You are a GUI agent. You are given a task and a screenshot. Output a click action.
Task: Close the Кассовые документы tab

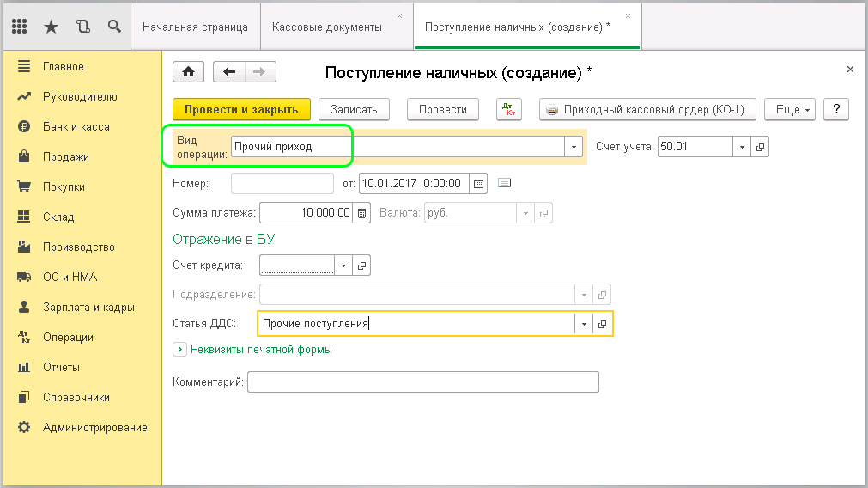[400, 16]
